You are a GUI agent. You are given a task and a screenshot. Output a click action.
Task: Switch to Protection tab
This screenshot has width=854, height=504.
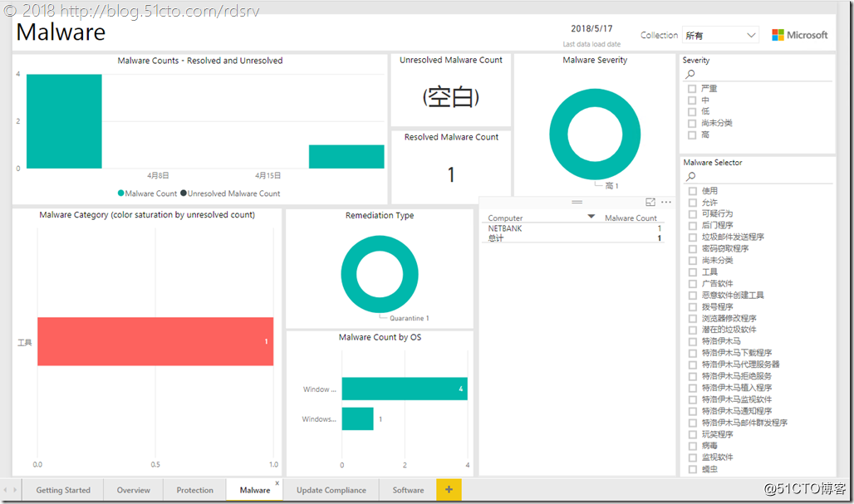pyautogui.click(x=195, y=490)
